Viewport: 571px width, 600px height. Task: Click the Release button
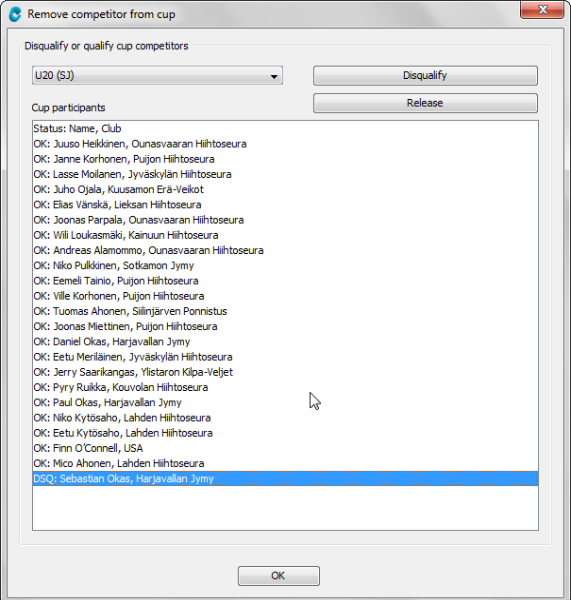pos(425,103)
